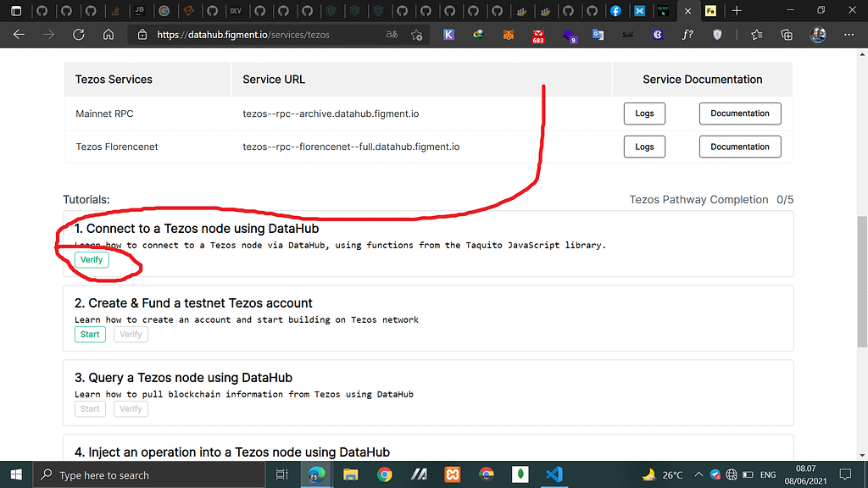The image size is (868, 488).
Task: Open the weather widget showing 26°C
Action: click(x=661, y=474)
